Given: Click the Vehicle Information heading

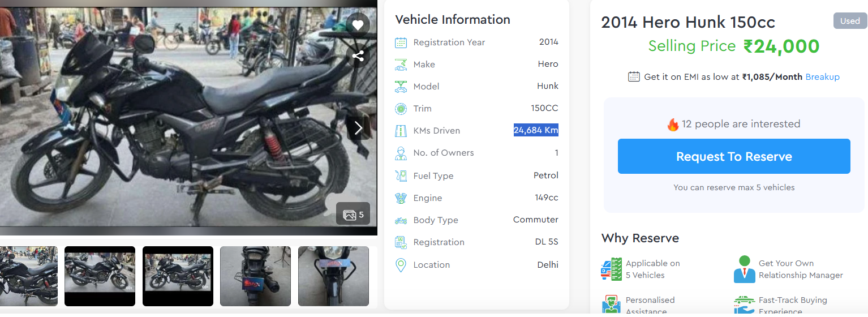Looking at the screenshot, I should (453, 20).
